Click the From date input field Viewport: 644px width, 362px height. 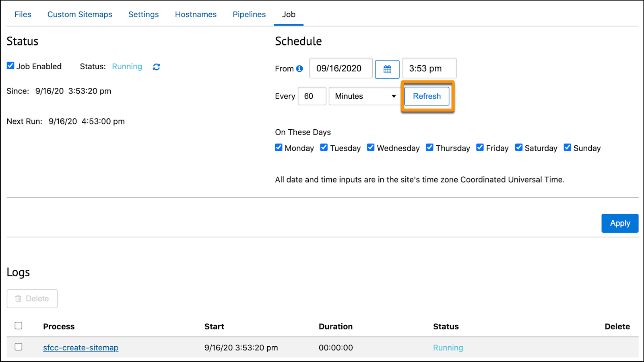(x=341, y=68)
